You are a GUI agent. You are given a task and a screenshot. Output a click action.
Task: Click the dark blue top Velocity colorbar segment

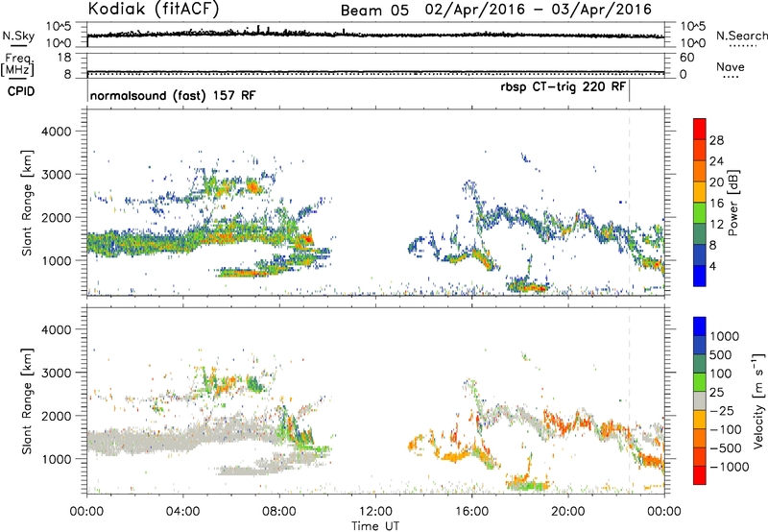[700, 326]
